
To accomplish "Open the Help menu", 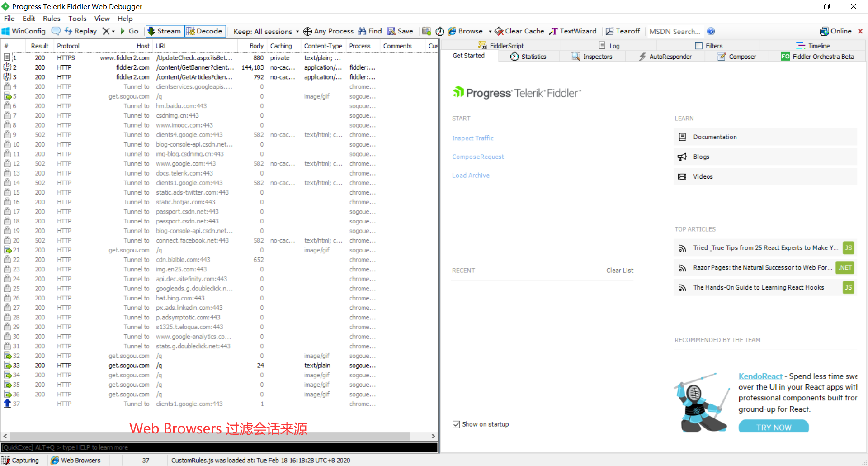I will (125, 19).
